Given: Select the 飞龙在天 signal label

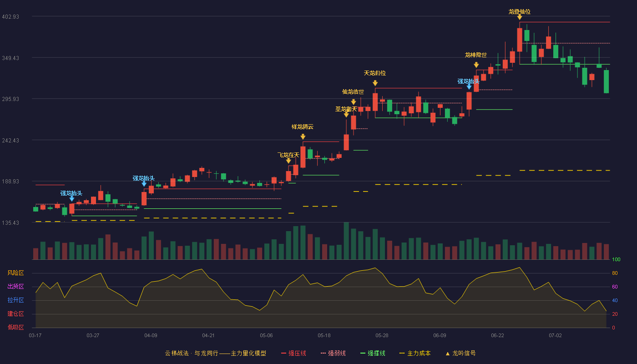Looking at the screenshot, I should click(288, 155).
